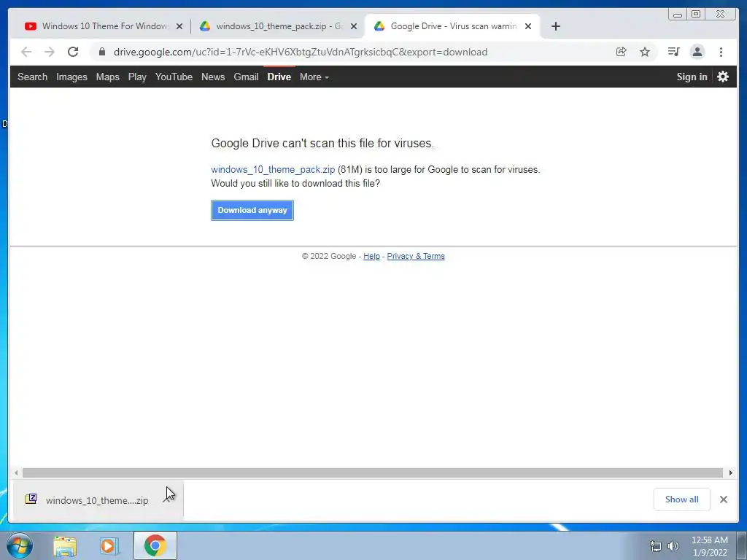Click the windows_10_theme_pack.zip file link
Viewport: 747px width, 560px height.
pyautogui.click(x=273, y=169)
